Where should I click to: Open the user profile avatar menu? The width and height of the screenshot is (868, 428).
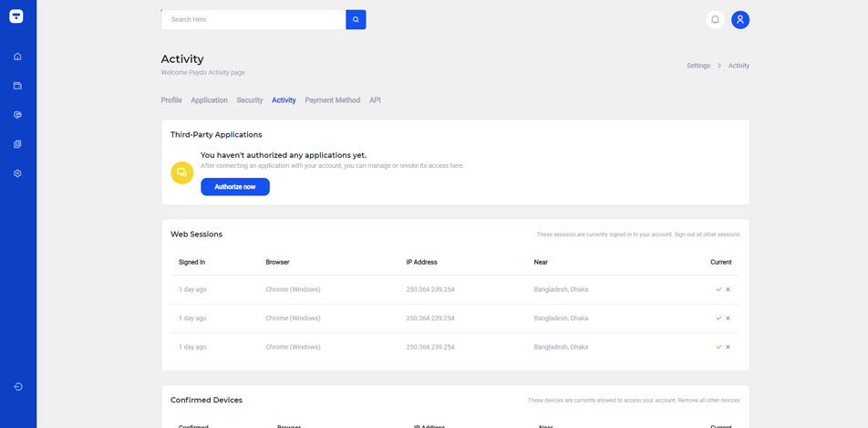[x=740, y=19]
